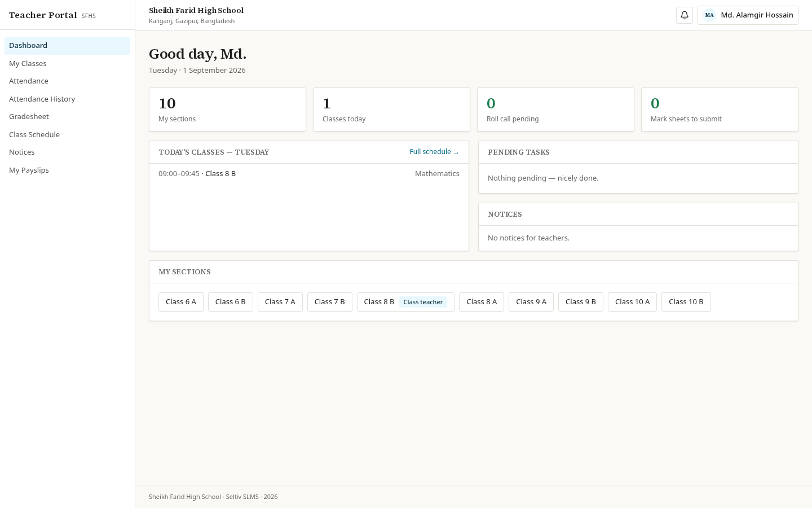Click the Classes today stat card
812x508 pixels.
tap(391, 110)
